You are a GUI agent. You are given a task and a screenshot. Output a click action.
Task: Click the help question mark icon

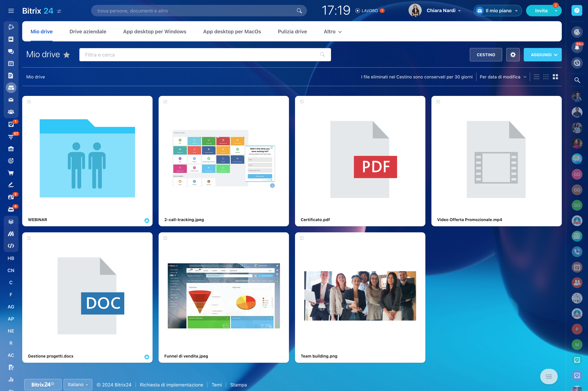tap(577, 10)
